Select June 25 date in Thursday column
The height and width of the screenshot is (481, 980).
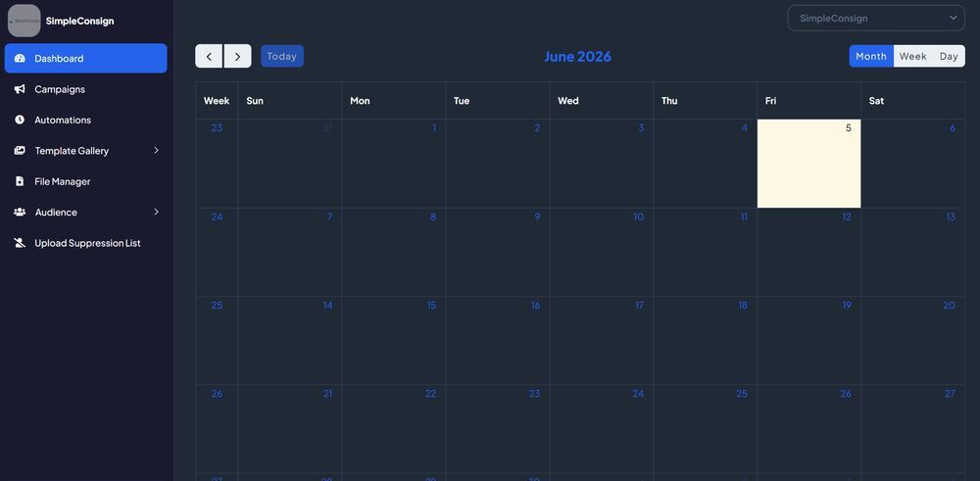[x=741, y=394]
